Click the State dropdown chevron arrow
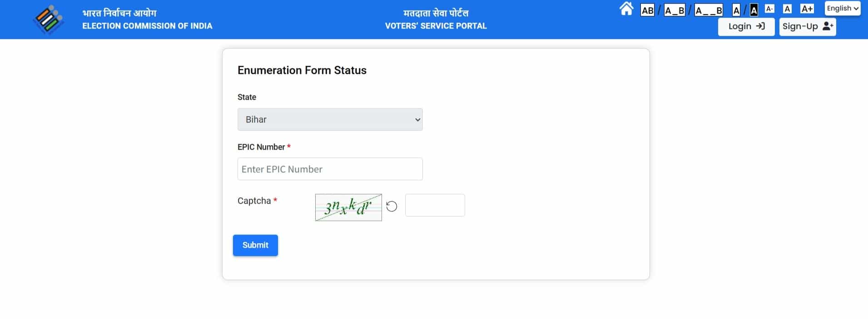868x319 pixels. 417,120
